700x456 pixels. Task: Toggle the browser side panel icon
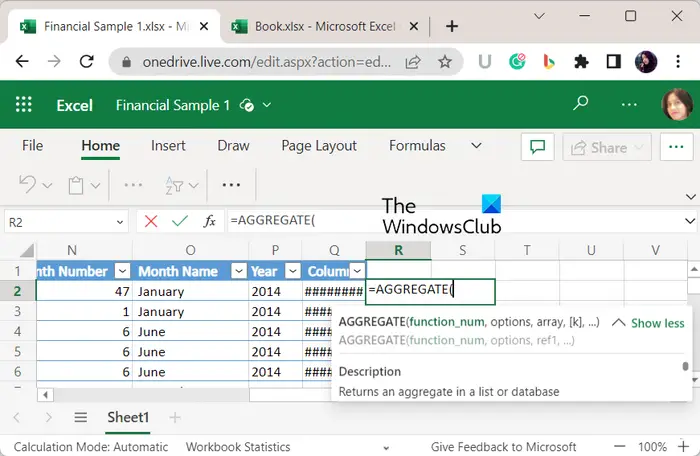613,61
